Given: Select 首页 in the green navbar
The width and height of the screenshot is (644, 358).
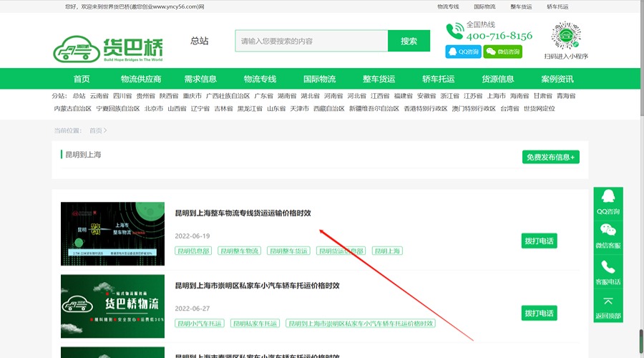Looking at the screenshot, I should [82, 79].
